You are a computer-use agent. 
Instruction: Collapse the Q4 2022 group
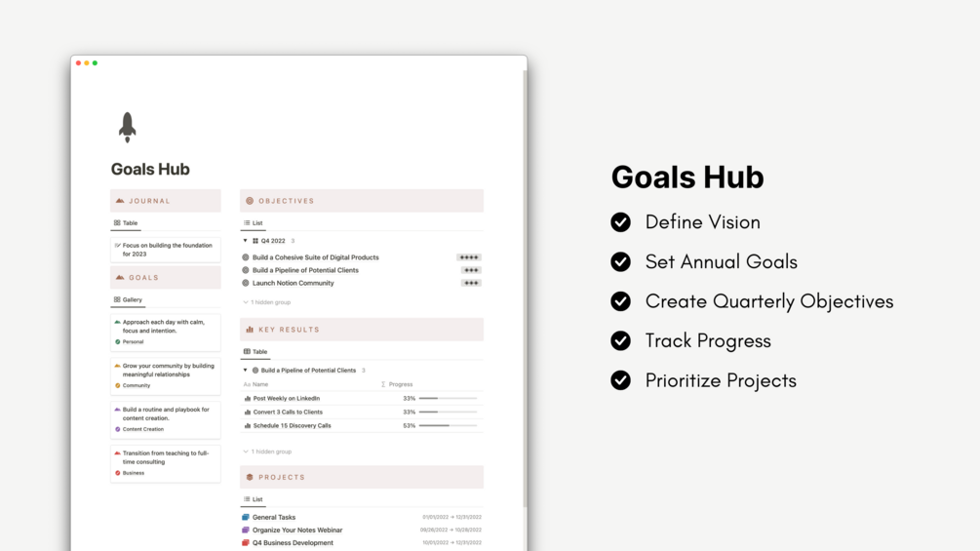point(245,241)
